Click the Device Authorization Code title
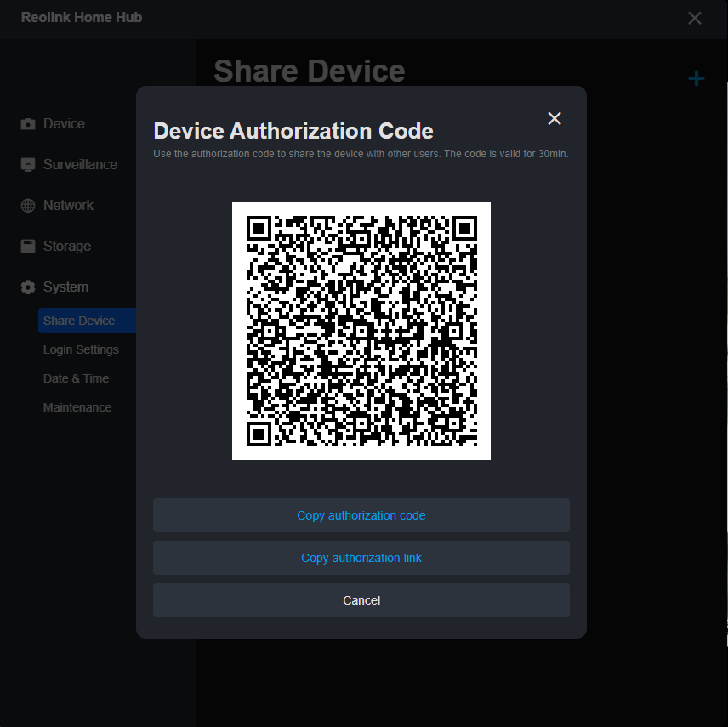Screen dimensions: 728x727 tap(293, 131)
